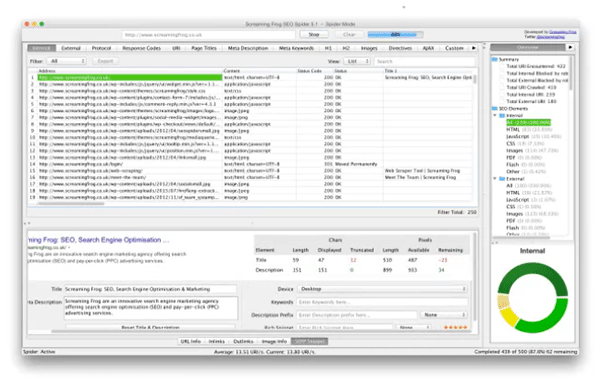Image resolution: width=600 pixels, height=380 pixels.
Task: Switch to the H1 tab
Action: point(328,48)
